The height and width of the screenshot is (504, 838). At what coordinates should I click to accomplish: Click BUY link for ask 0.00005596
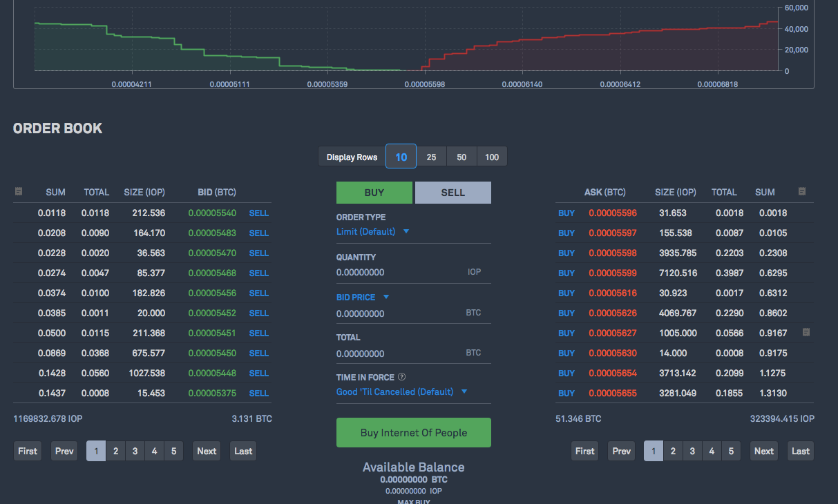[x=566, y=213]
